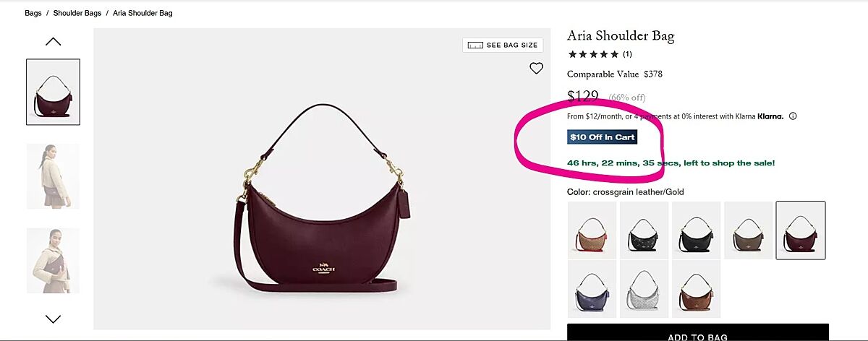868x341 pixels.
Task: Click the bag size ruler icon
Action: pos(475,45)
